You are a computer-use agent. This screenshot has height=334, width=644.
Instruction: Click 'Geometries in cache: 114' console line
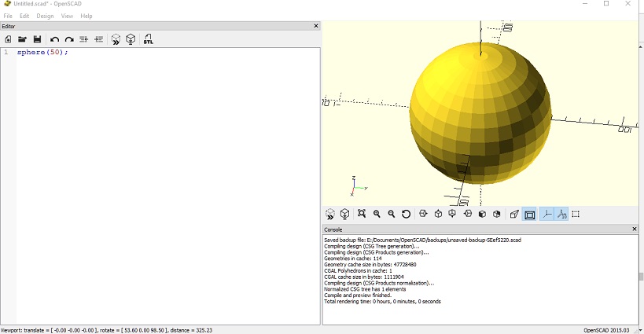(x=353, y=259)
